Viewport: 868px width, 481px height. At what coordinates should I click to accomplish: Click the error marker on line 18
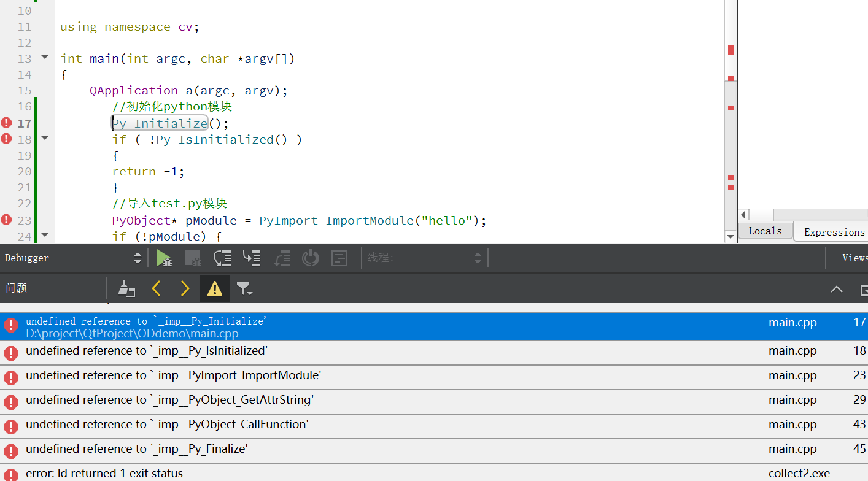point(6,139)
